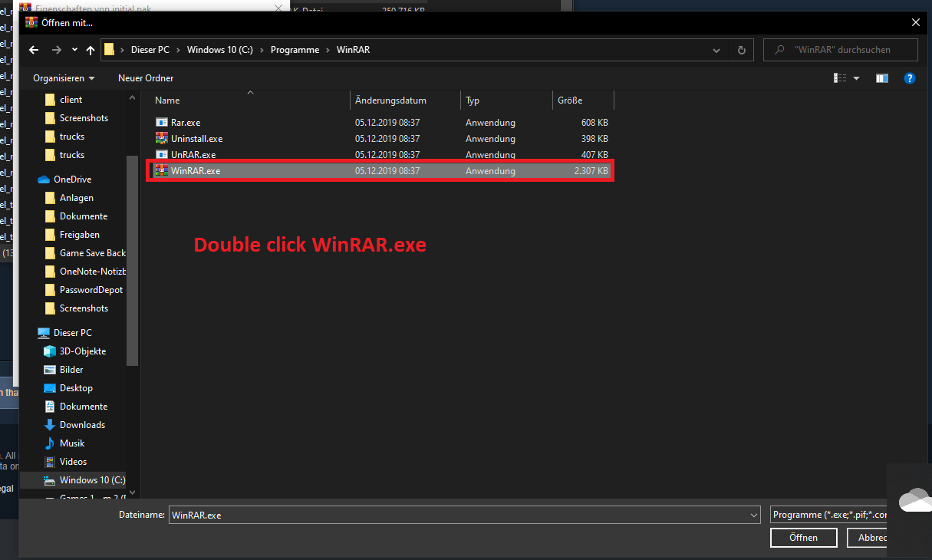
Task: Select OneDrive in navigation pane
Action: (72, 180)
